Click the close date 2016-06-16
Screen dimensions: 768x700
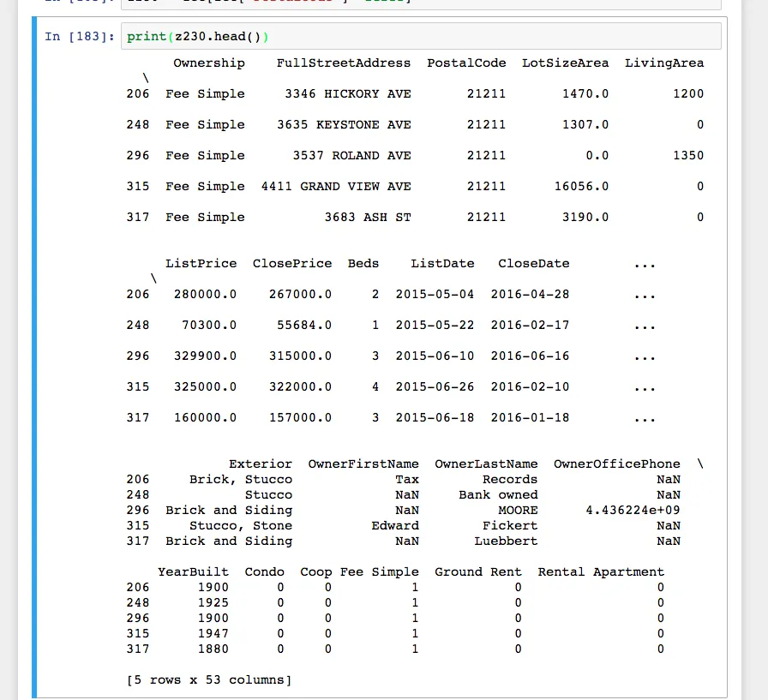[x=530, y=356]
